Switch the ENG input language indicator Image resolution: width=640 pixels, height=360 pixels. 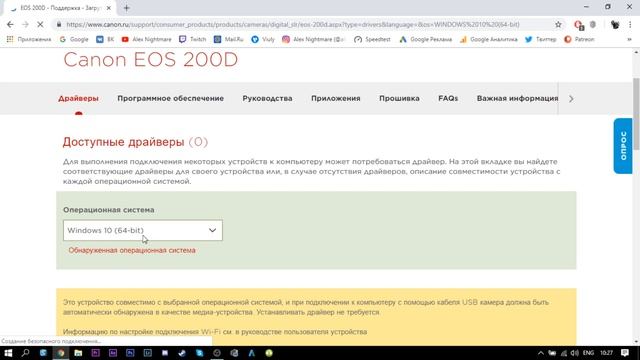(x=588, y=353)
